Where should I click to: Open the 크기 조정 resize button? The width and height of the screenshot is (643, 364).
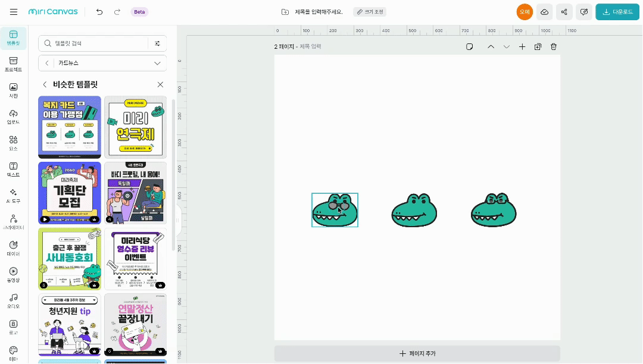pyautogui.click(x=370, y=12)
